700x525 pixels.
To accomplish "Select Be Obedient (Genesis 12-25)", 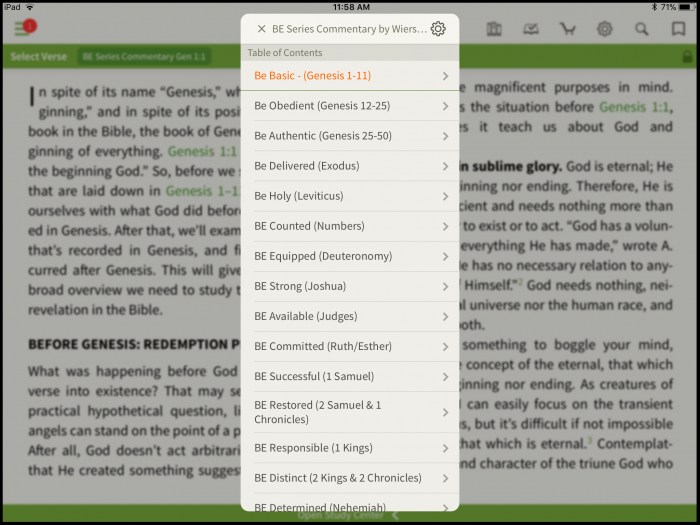I will point(350,106).
